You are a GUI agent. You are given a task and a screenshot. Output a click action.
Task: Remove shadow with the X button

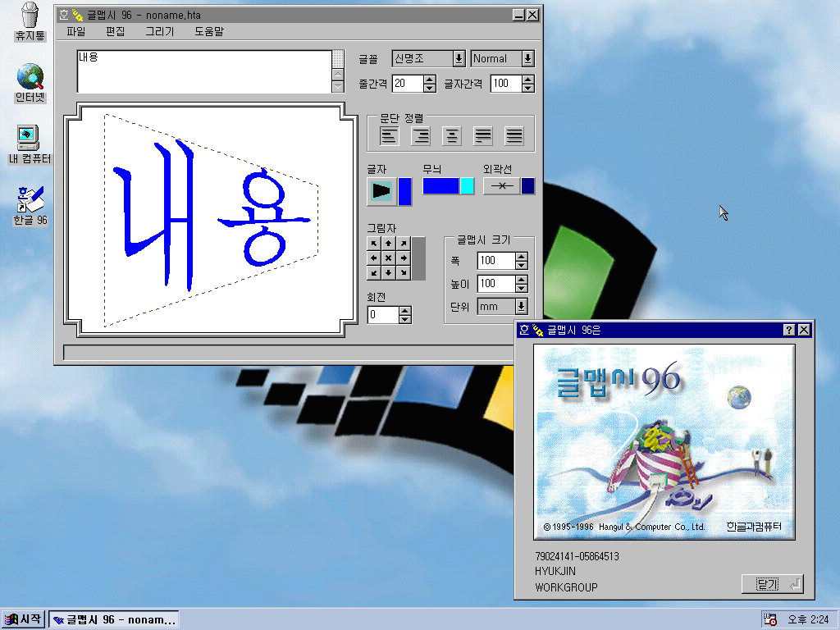(x=388, y=258)
